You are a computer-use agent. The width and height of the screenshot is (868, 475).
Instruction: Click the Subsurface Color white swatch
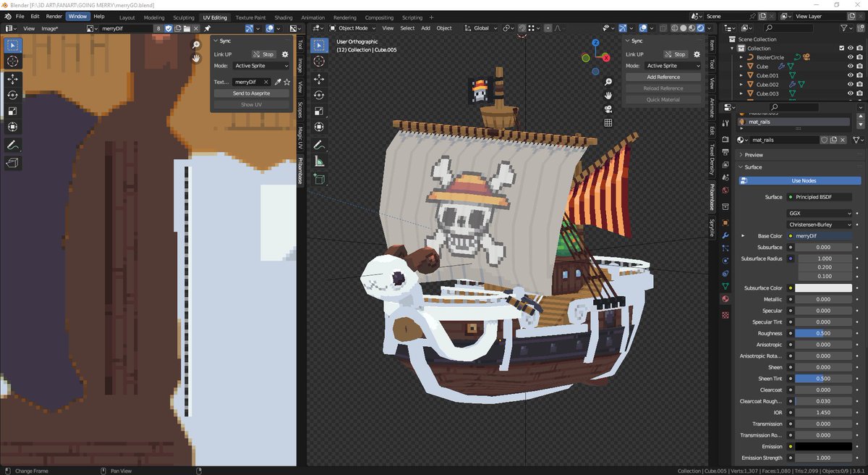coord(824,288)
